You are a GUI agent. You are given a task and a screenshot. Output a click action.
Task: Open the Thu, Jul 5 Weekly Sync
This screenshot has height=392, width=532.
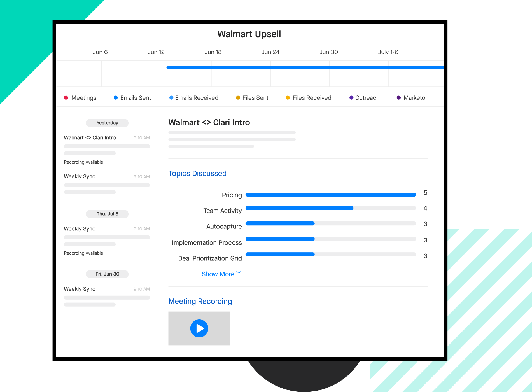107,241
